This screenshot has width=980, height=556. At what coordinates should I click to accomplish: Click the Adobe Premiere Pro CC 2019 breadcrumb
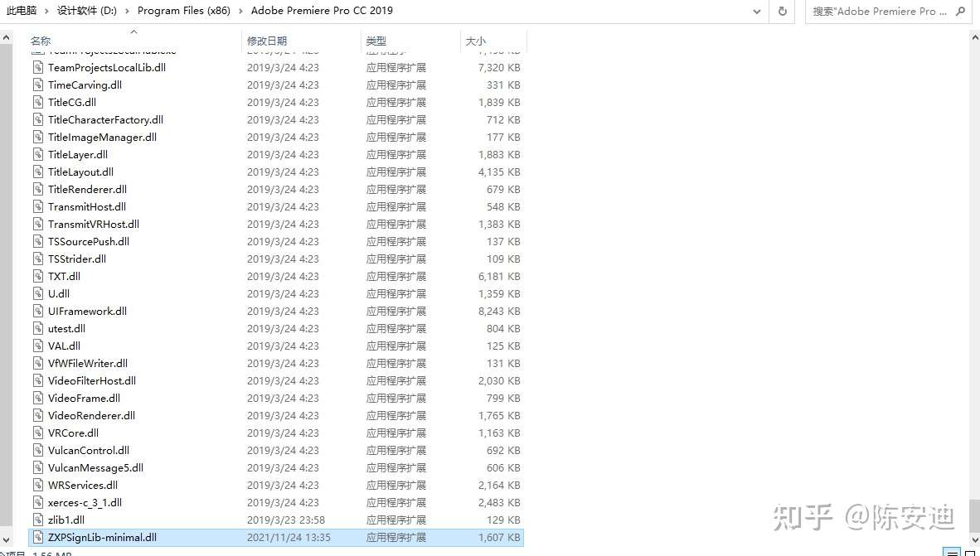[322, 11]
